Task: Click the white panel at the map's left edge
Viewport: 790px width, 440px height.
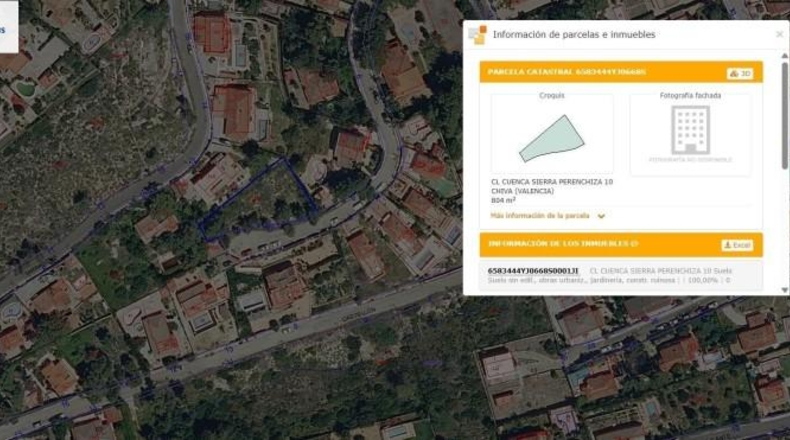Action: point(9,26)
